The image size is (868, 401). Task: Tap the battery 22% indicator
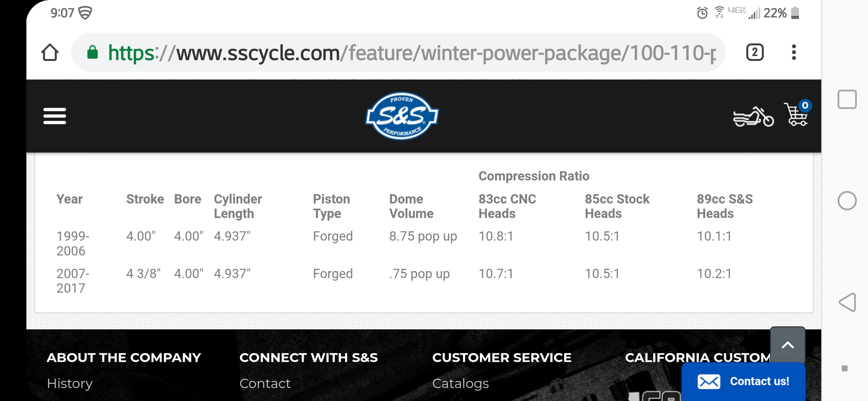point(781,13)
